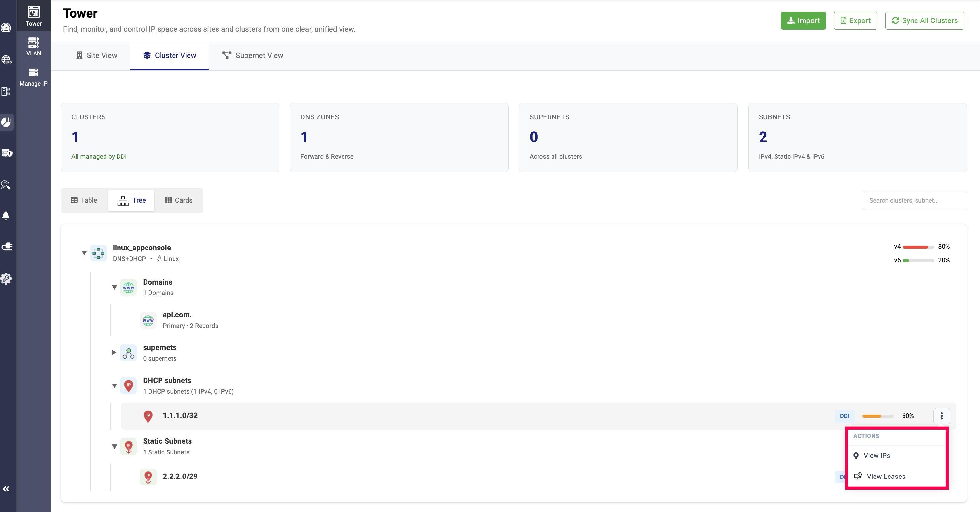
Task: Switch to the Site View tab
Action: (97, 56)
